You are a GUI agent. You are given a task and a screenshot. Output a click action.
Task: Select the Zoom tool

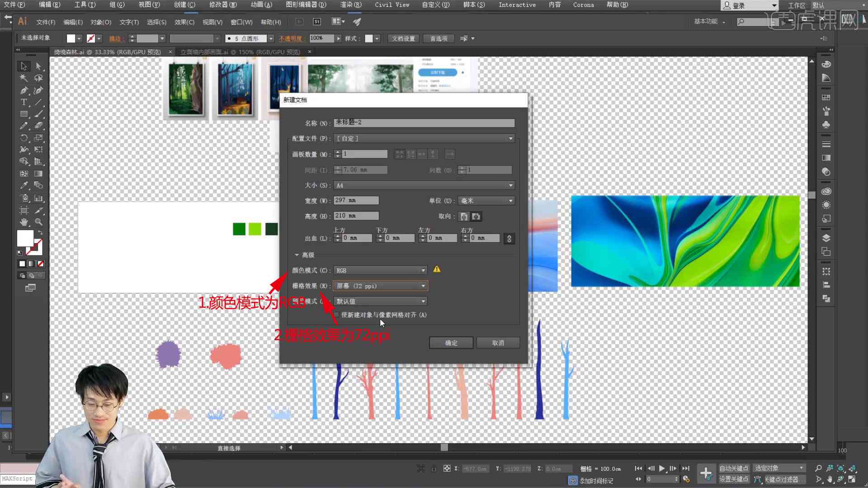(x=38, y=222)
